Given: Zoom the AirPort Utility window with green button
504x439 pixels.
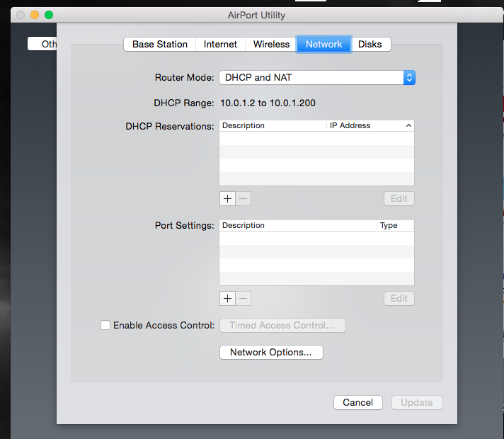Looking at the screenshot, I should point(49,15).
